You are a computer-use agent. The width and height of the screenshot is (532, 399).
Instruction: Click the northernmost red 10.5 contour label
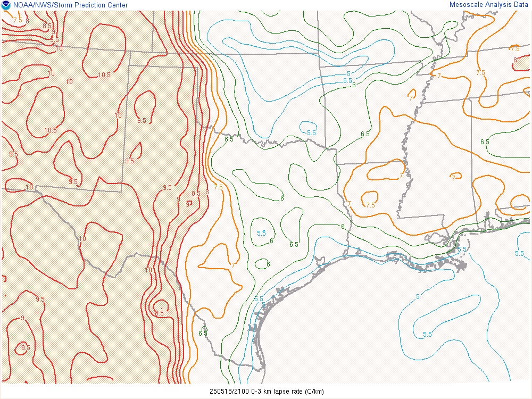104,75
